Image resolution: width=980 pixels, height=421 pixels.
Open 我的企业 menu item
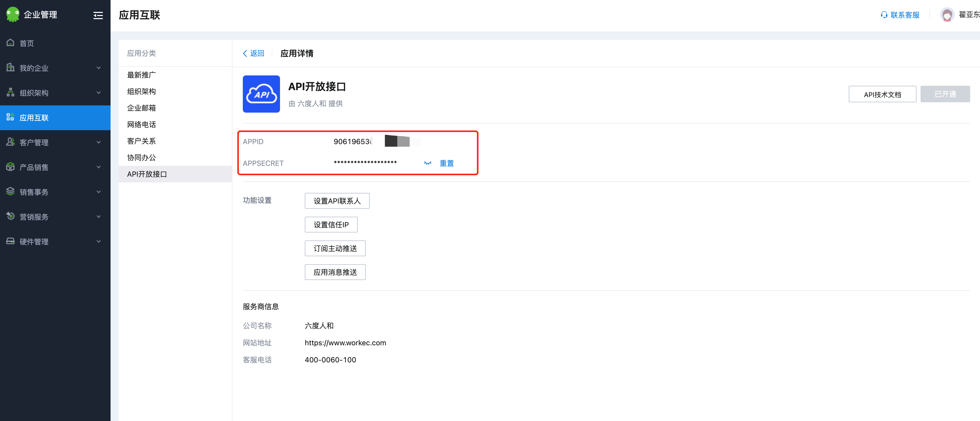[55, 68]
